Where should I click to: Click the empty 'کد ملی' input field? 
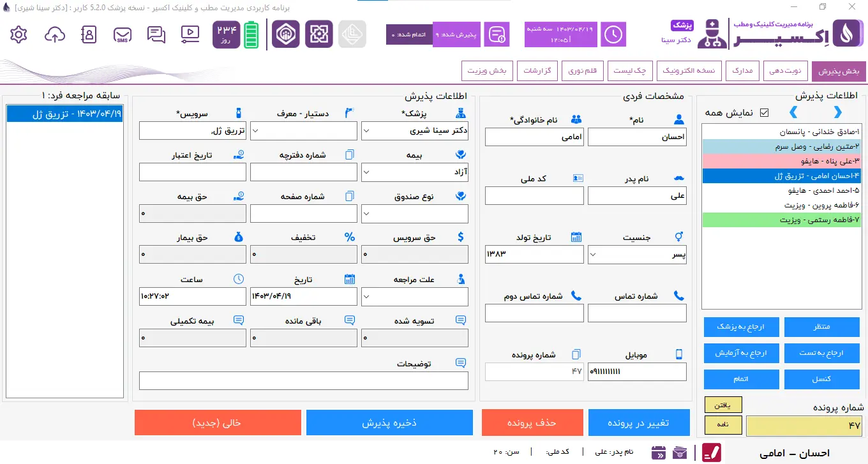pos(534,196)
